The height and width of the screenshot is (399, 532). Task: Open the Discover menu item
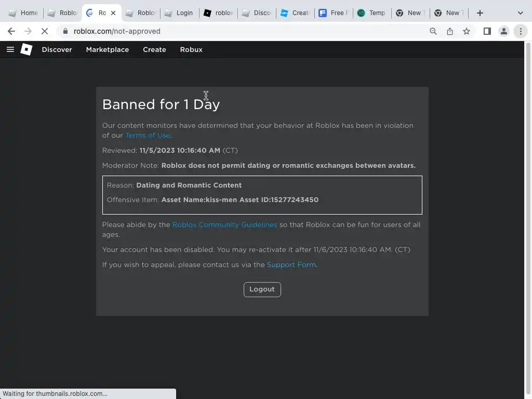point(57,49)
